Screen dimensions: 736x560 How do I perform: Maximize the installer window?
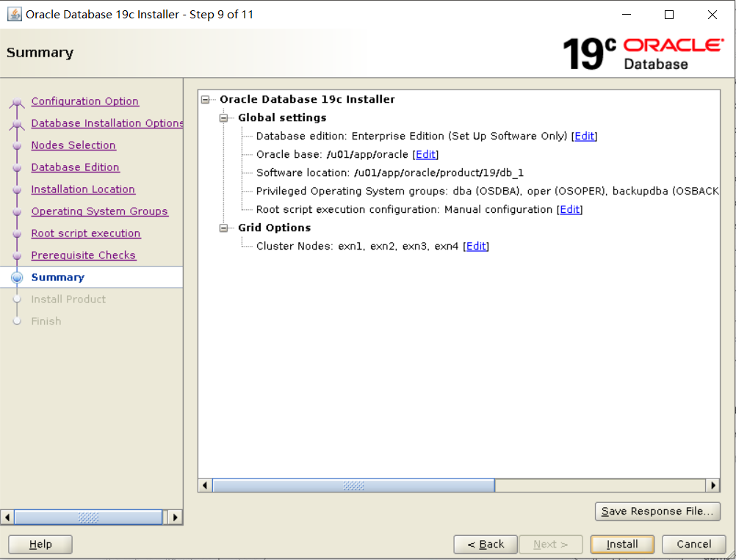669,15
